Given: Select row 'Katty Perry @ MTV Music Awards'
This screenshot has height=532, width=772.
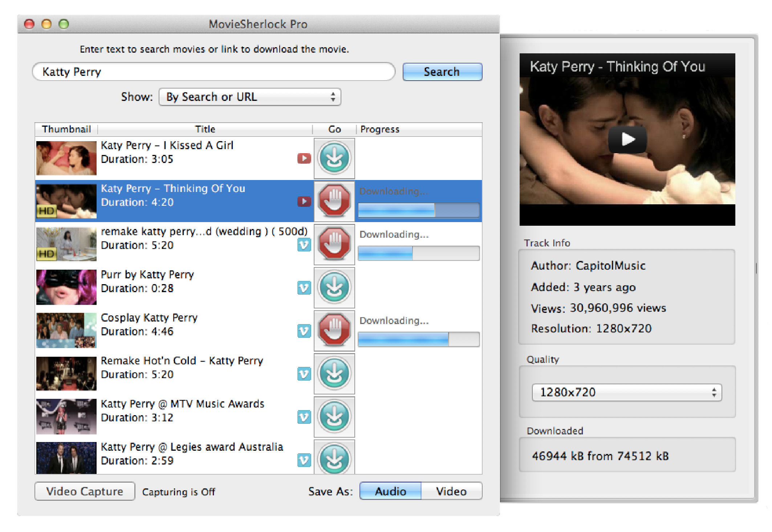Looking at the screenshot, I should pos(259,417).
